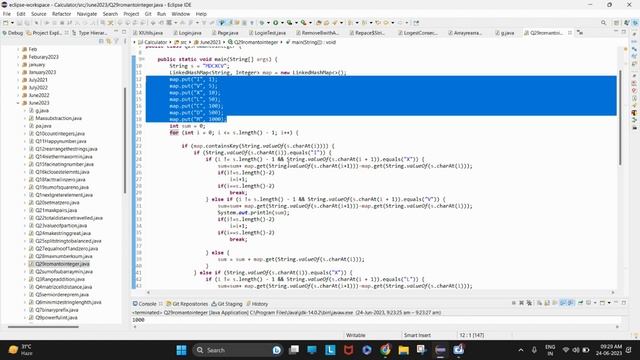Open the Run menu
Image resolution: width=640 pixels, height=360 pixels.
(x=161, y=14)
